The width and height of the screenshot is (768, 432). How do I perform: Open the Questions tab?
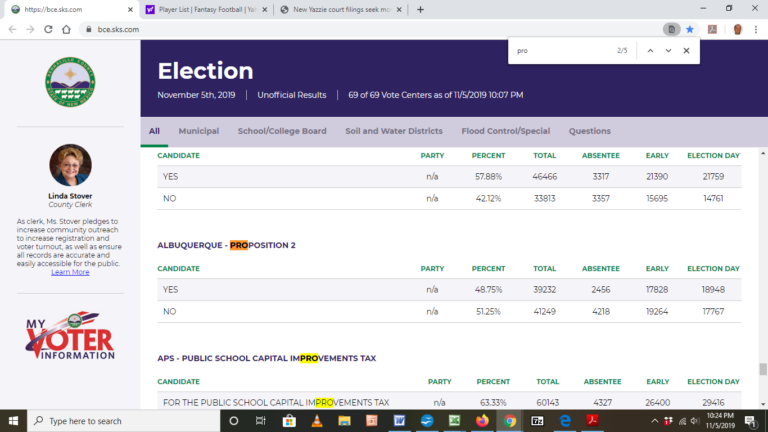click(589, 131)
